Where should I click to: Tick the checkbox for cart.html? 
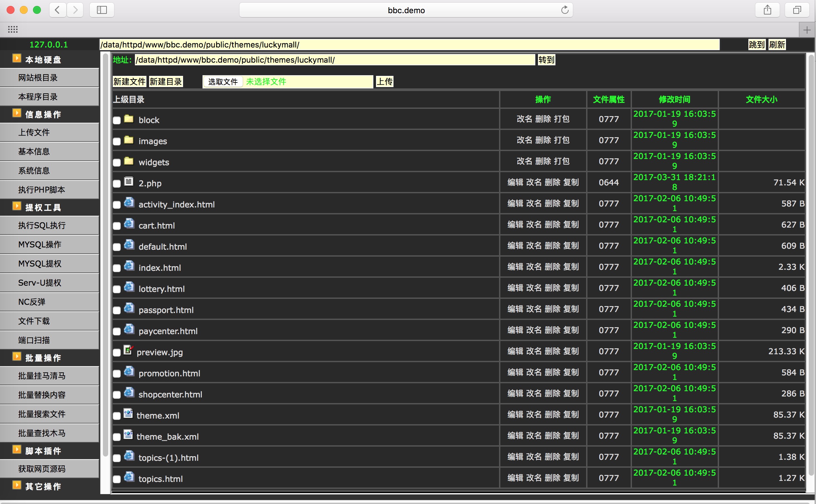tap(117, 226)
